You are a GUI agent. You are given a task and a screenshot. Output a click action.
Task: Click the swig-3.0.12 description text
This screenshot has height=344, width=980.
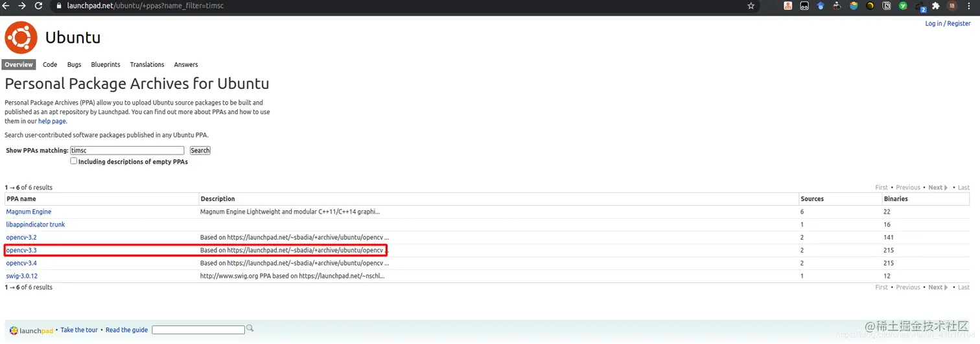tap(292, 276)
